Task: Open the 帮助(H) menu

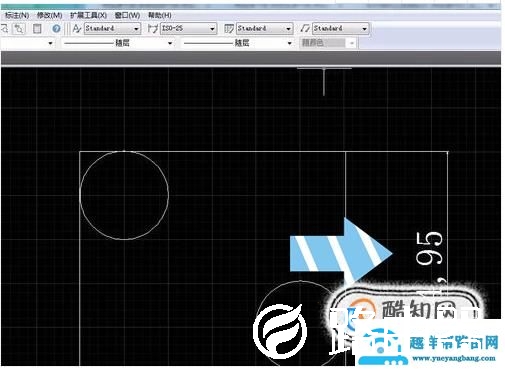Action: pos(160,16)
